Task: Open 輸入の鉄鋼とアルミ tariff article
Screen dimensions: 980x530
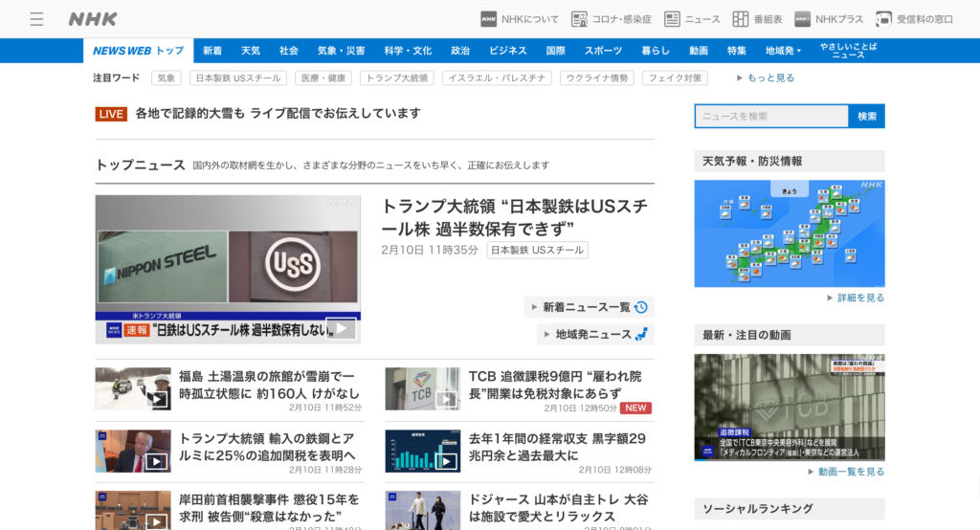Action: click(268, 448)
